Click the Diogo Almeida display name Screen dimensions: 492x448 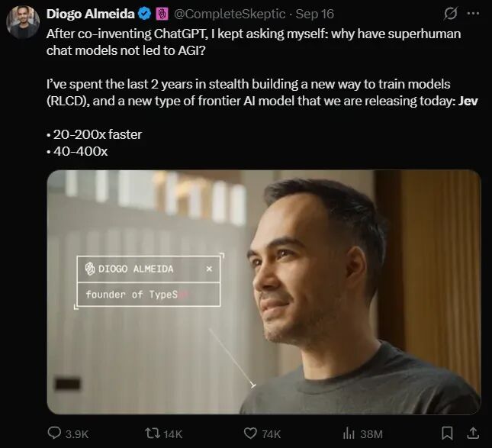point(90,14)
